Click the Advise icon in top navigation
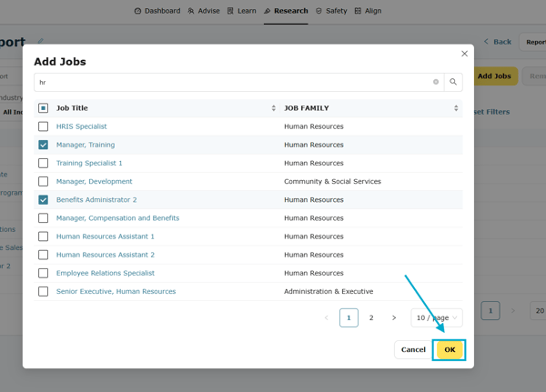This screenshot has width=546, height=392. [191, 11]
